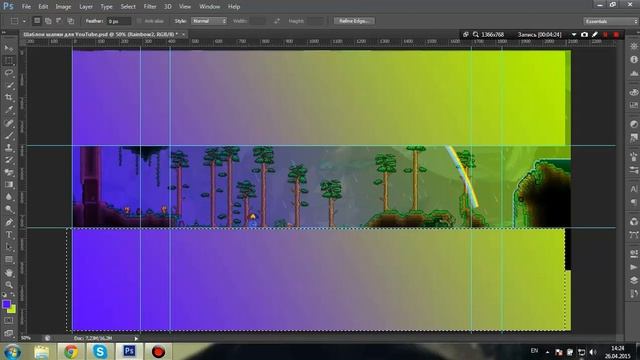Screen dimensions: 640x360
Task: Click the taskbar volume speaker icon
Action: [593, 352]
